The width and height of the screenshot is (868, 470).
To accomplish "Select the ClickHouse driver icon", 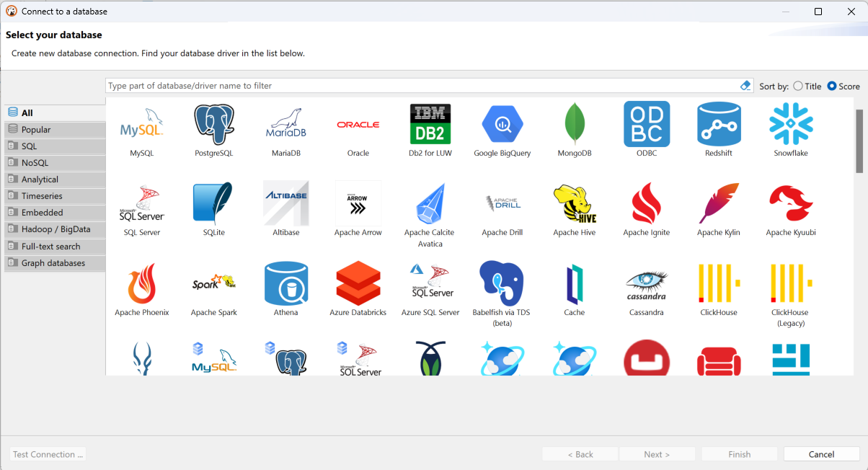I will click(x=719, y=284).
